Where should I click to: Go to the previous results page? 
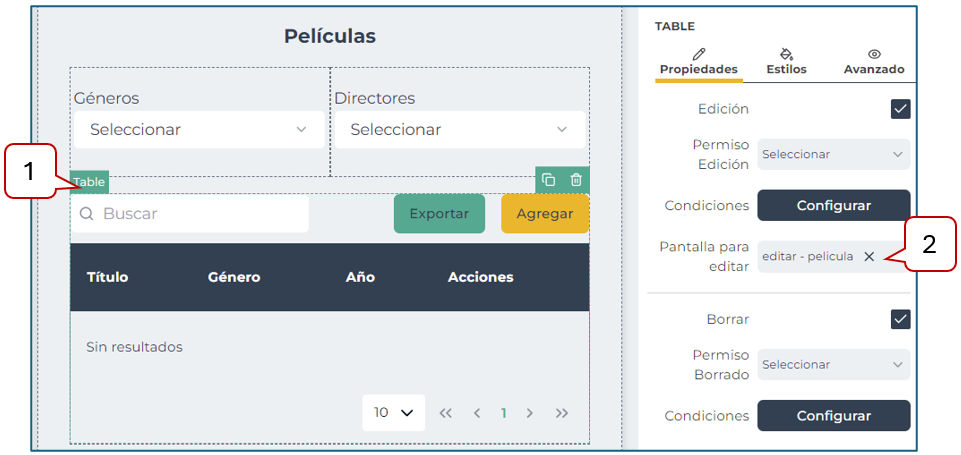pyautogui.click(x=477, y=413)
